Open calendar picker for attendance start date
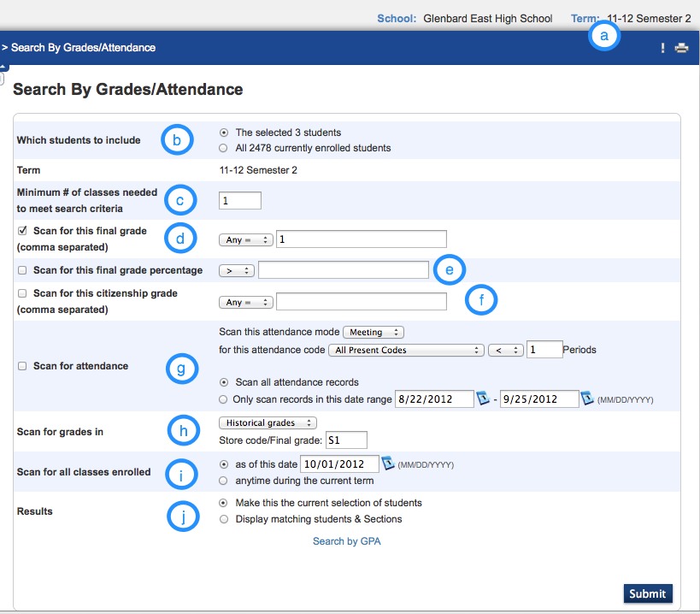This screenshot has height=614, width=700. coord(484,399)
